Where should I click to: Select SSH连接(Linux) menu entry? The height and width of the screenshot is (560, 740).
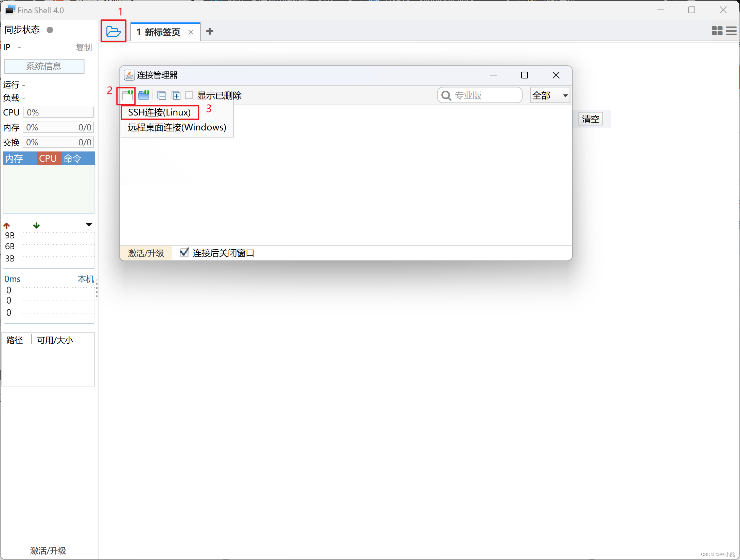[x=160, y=112]
